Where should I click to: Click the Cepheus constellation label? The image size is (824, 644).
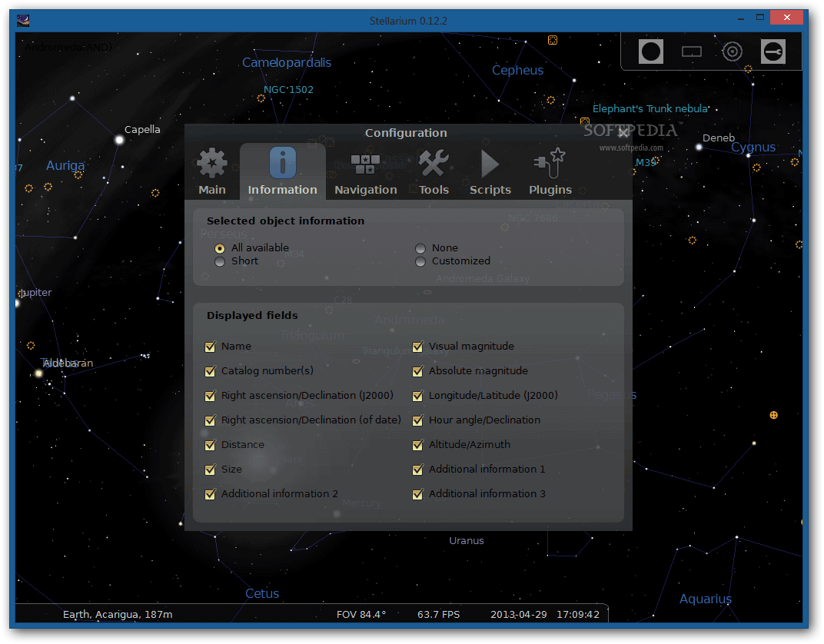pyautogui.click(x=517, y=70)
